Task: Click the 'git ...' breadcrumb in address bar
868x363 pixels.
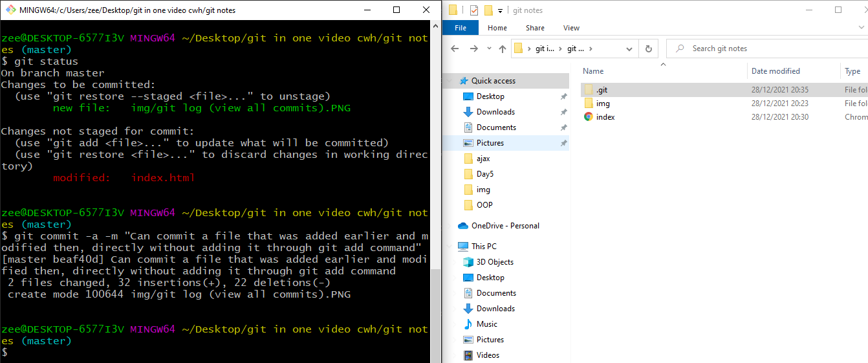Action: click(576, 49)
